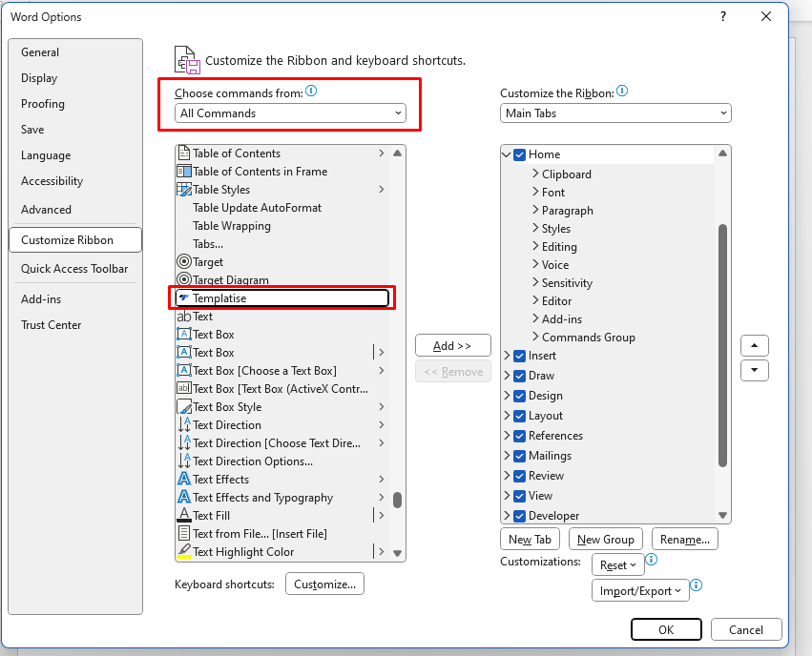Click the Move Down arrow button

click(x=755, y=370)
